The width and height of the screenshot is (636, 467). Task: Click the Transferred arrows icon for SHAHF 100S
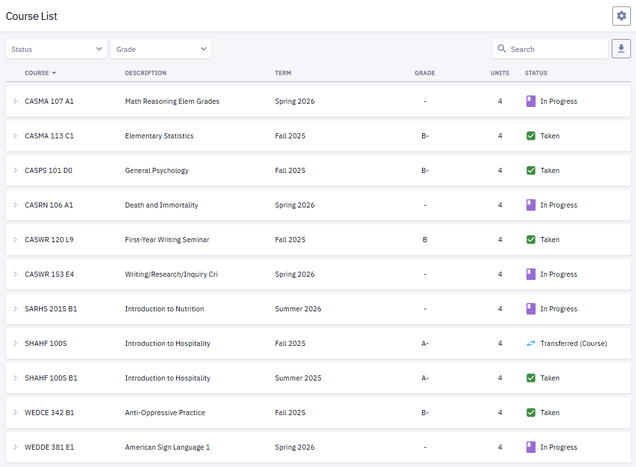point(531,344)
